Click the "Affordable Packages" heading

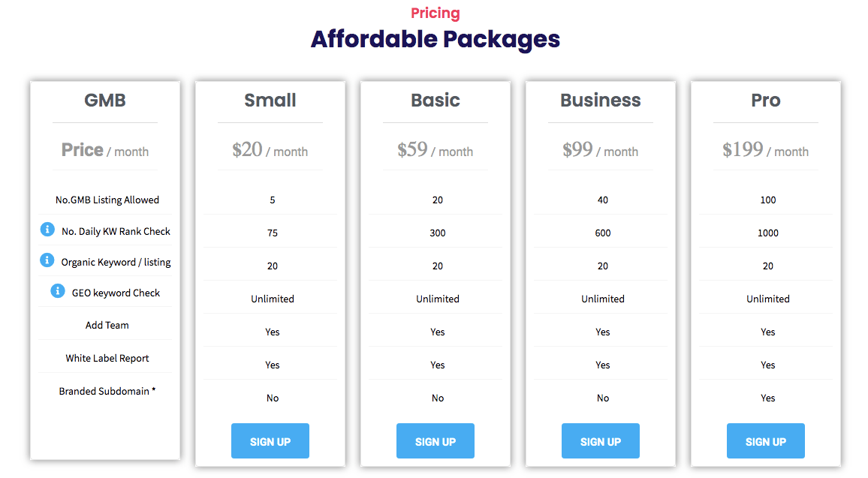(435, 39)
